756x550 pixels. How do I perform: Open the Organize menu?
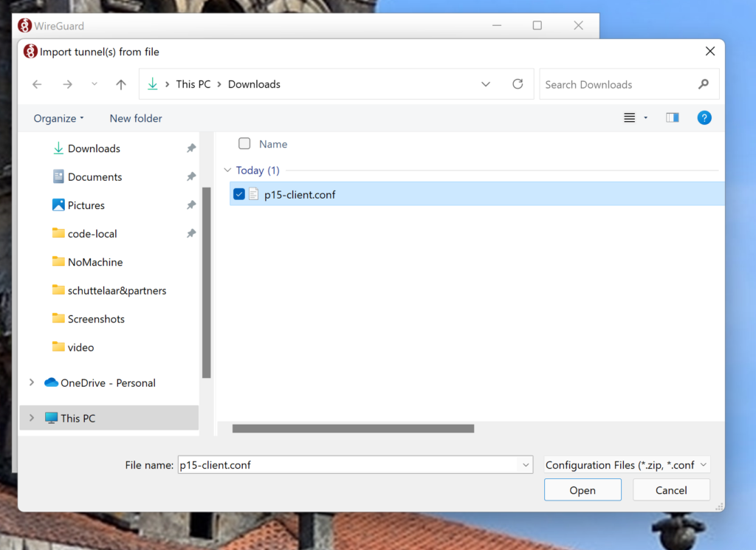click(59, 118)
